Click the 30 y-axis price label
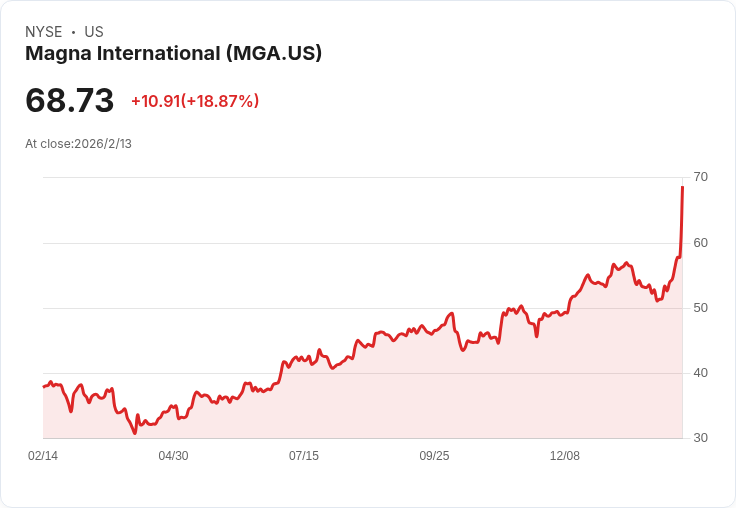The width and height of the screenshot is (736, 508). tap(700, 438)
